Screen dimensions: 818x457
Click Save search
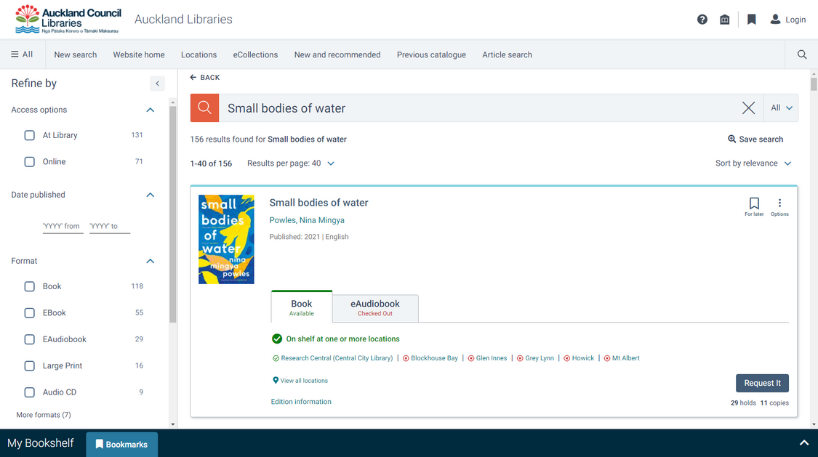coord(755,139)
